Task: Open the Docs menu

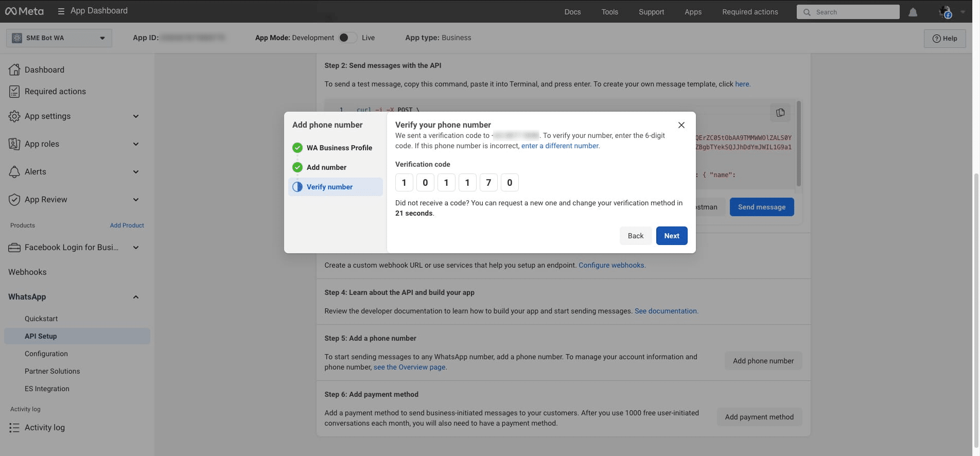Action: pos(572,12)
